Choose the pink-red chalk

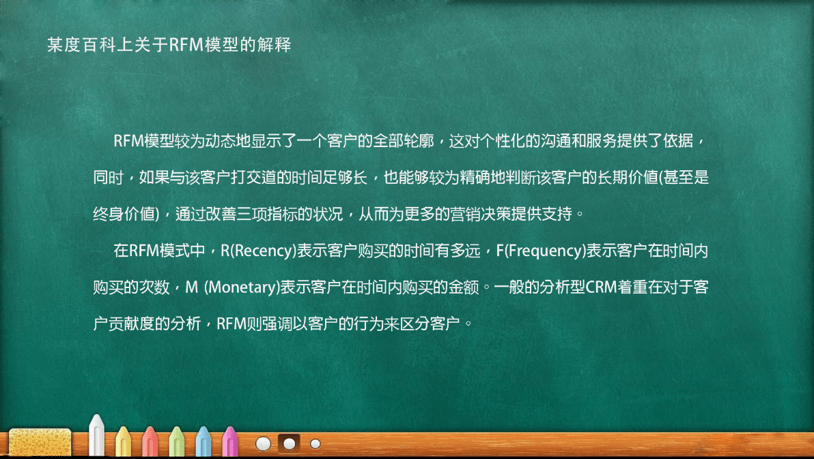150,441
